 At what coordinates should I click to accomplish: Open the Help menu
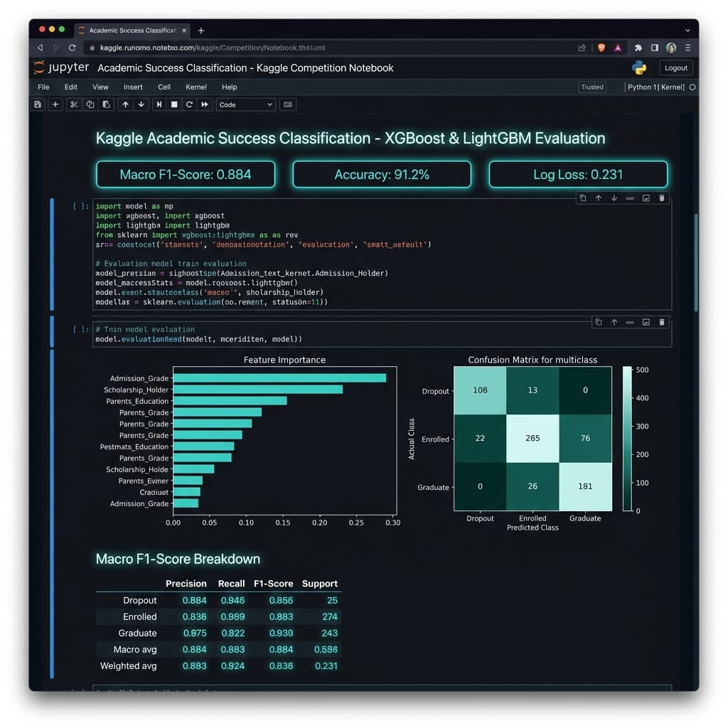(230, 87)
